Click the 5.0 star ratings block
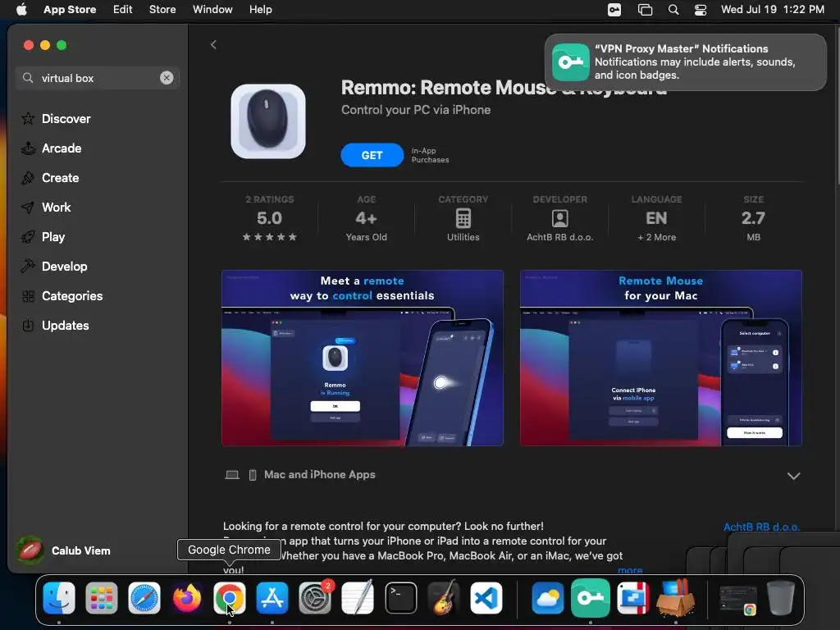 269,218
